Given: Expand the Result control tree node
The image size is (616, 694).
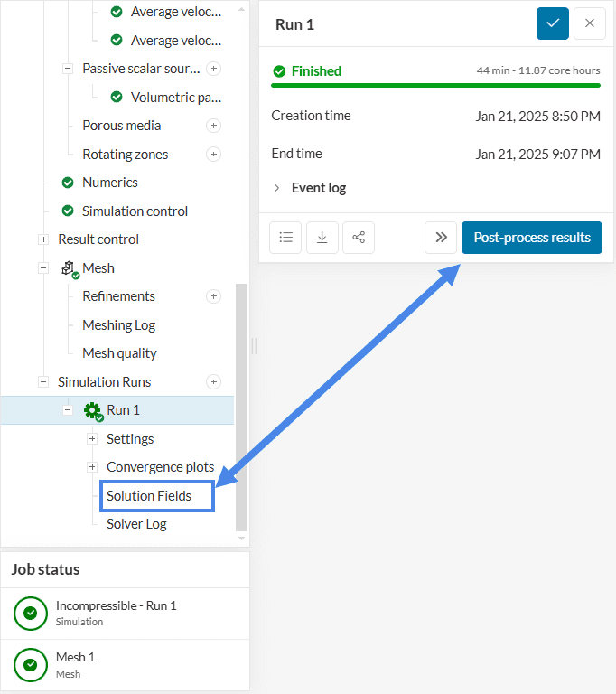Looking at the screenshot, I should pyautogui.click(x=43, y=239).
